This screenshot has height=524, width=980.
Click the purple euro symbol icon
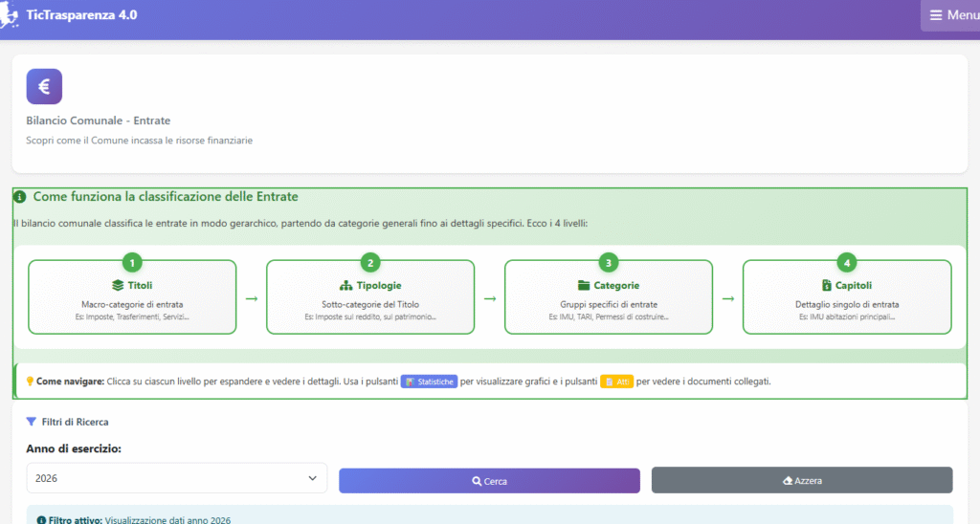pyautogui.click(x=44, y=86)
